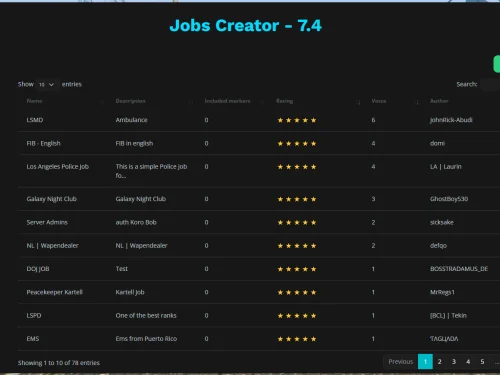Select the FIB - English job name
Image resolution: width=500 pixels, height=375 pixels.
[x=43, y=143]
